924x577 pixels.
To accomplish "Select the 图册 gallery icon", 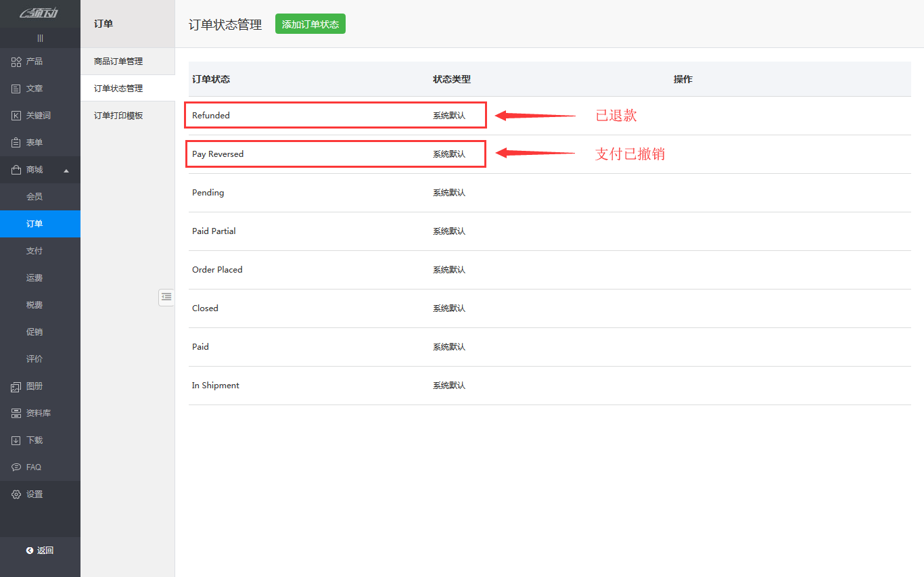I will pos(16,386).
